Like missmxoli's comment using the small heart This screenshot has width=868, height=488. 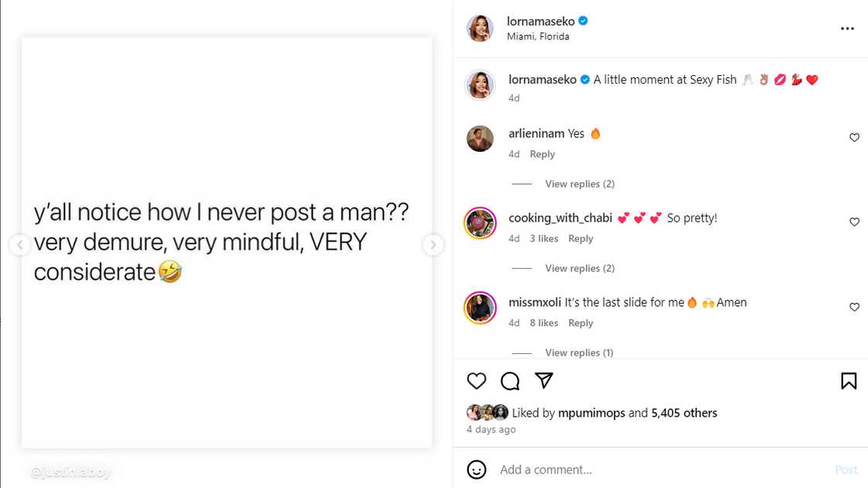854,307
